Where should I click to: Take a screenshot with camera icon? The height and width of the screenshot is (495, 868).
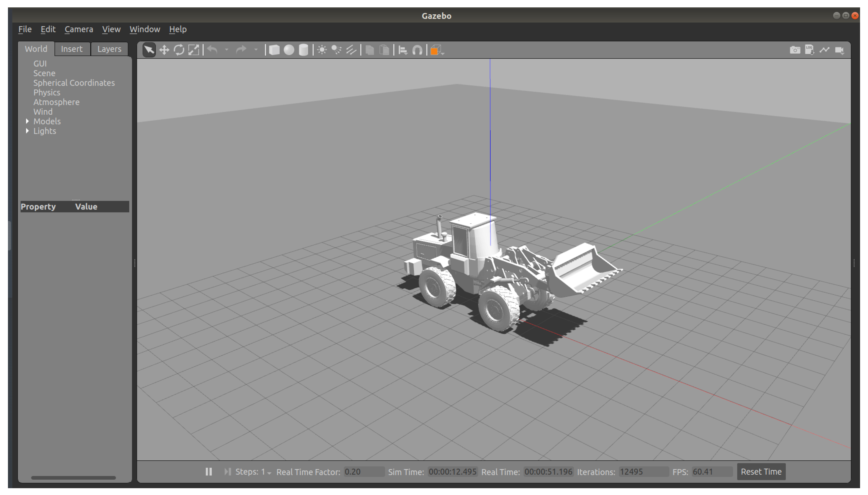794,50
